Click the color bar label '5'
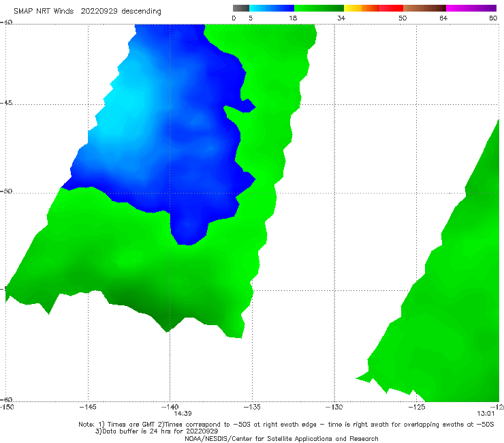504x443 pixels. (x=251, y=18)
